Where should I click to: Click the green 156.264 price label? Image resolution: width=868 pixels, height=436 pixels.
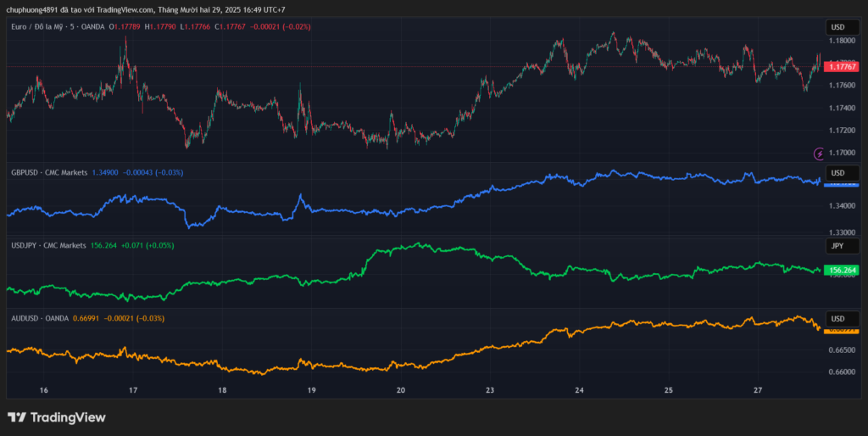(842, 271)
